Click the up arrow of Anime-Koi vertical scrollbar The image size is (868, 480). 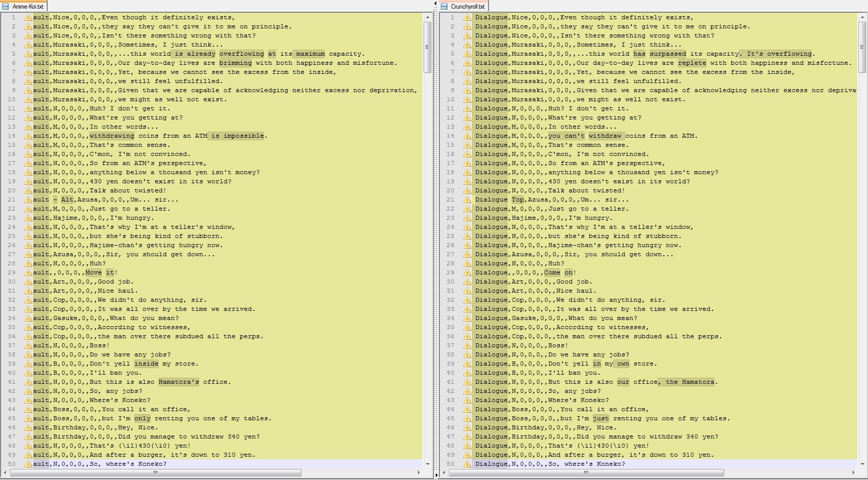pos(428,17)
